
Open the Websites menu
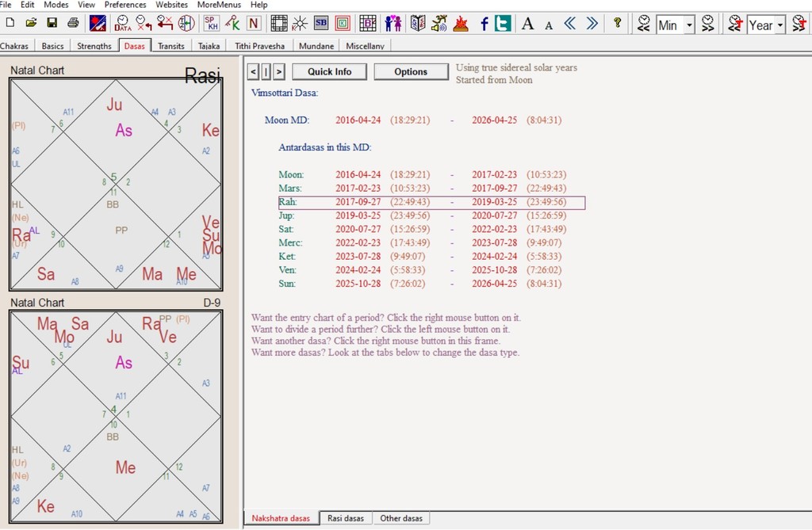[x=171, y=5]
